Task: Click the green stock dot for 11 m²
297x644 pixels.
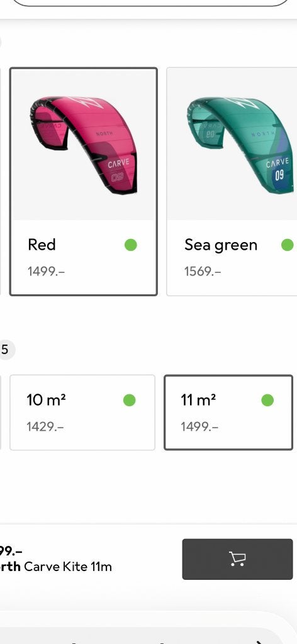Action: coord(267,400)
